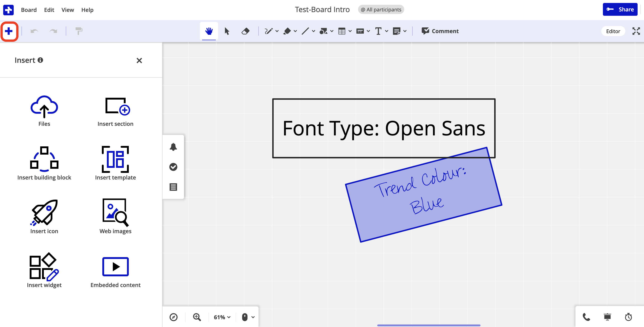Image resolution: width=644 pixels, height=327 pixels.
Task: Click the notifications bell icon
Action: tap(173, 147)
